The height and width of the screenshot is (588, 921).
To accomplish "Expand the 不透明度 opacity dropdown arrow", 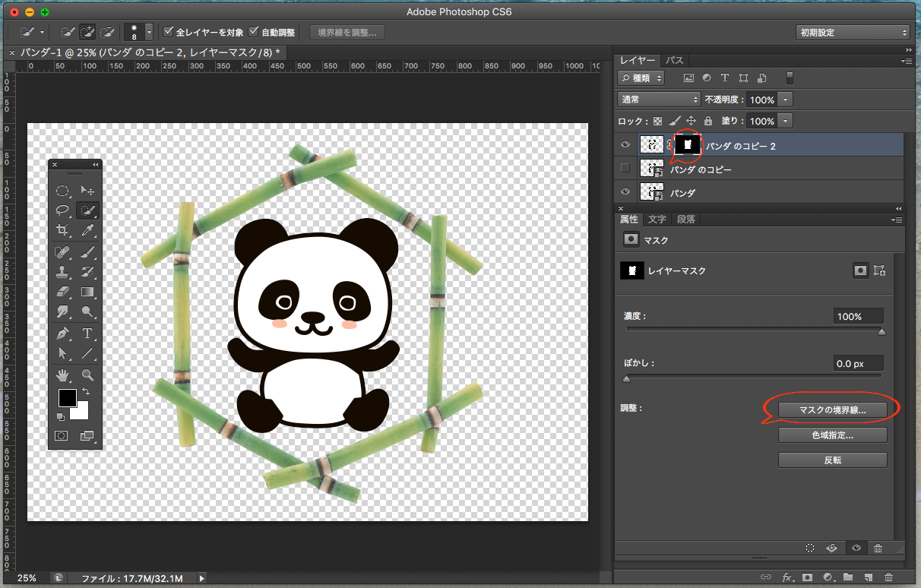I will 786,100.
